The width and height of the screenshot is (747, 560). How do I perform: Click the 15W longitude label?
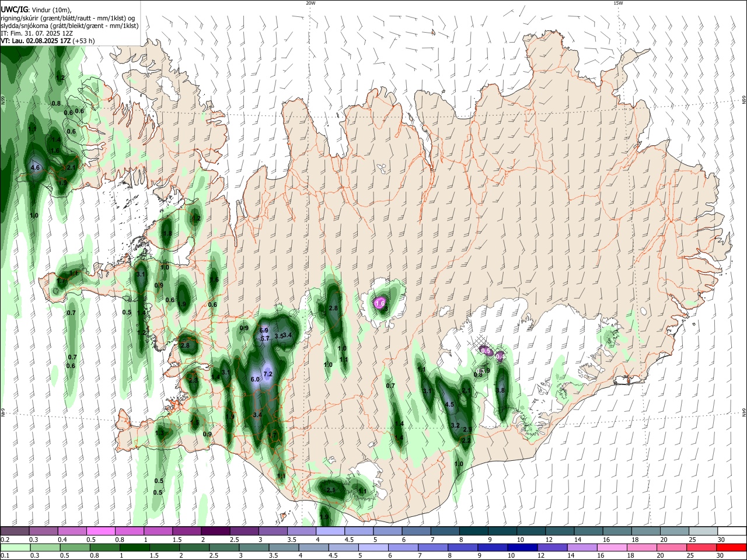618,3
